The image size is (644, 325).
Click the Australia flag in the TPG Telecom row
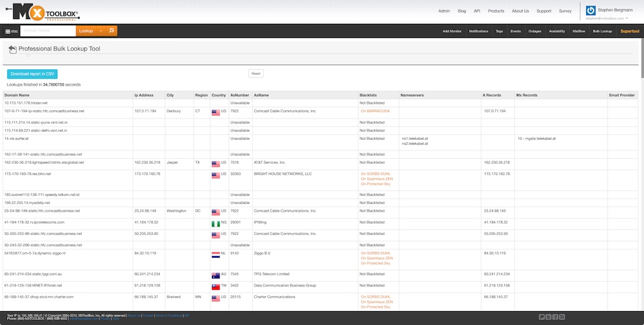(216, 276)
